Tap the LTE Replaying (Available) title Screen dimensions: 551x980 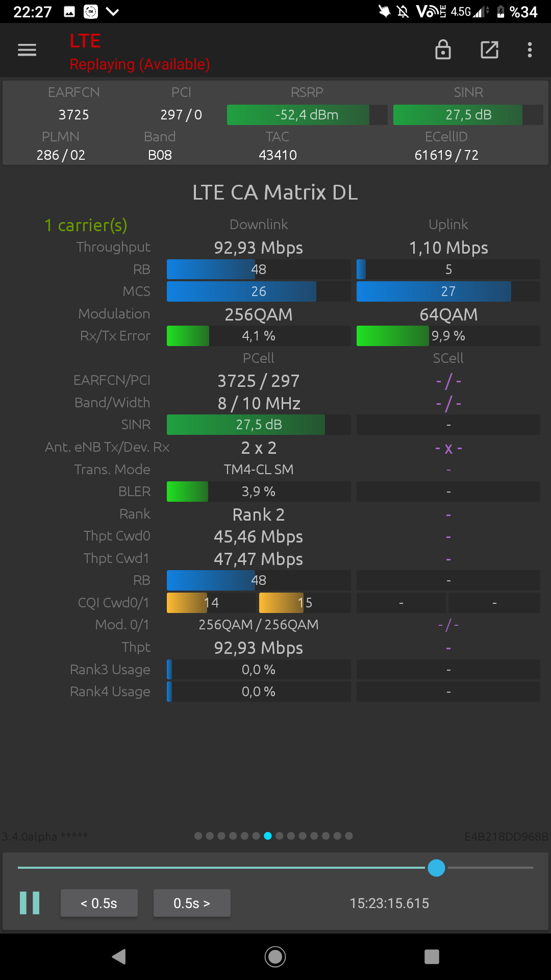click(140, 52)
